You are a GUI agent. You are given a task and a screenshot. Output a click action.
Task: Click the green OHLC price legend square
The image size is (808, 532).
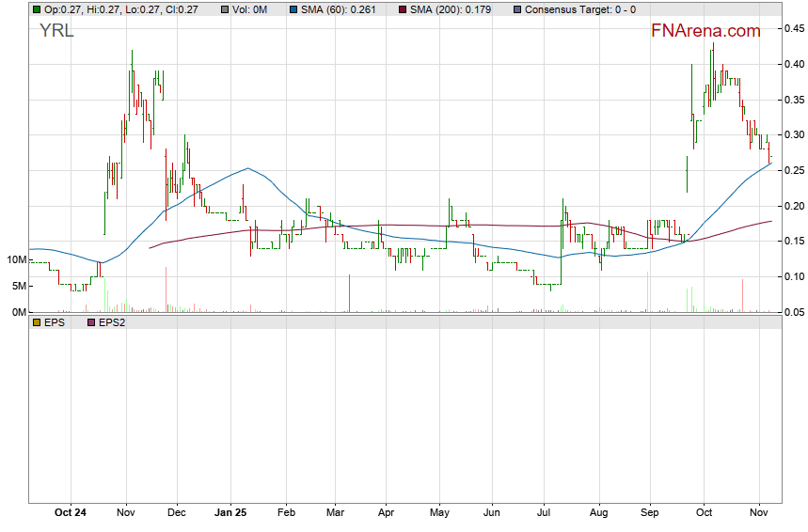[x=37, y=9]
